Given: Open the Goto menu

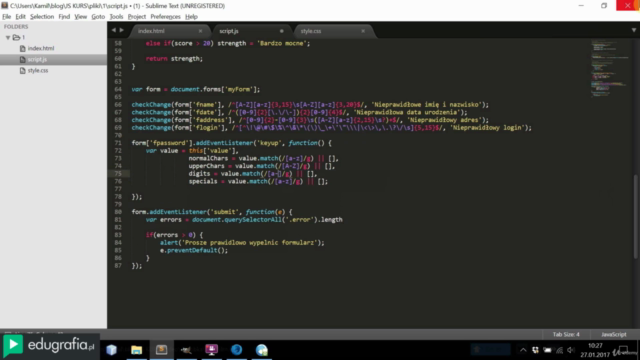Looking at the screenshot, I should [98, 17].
